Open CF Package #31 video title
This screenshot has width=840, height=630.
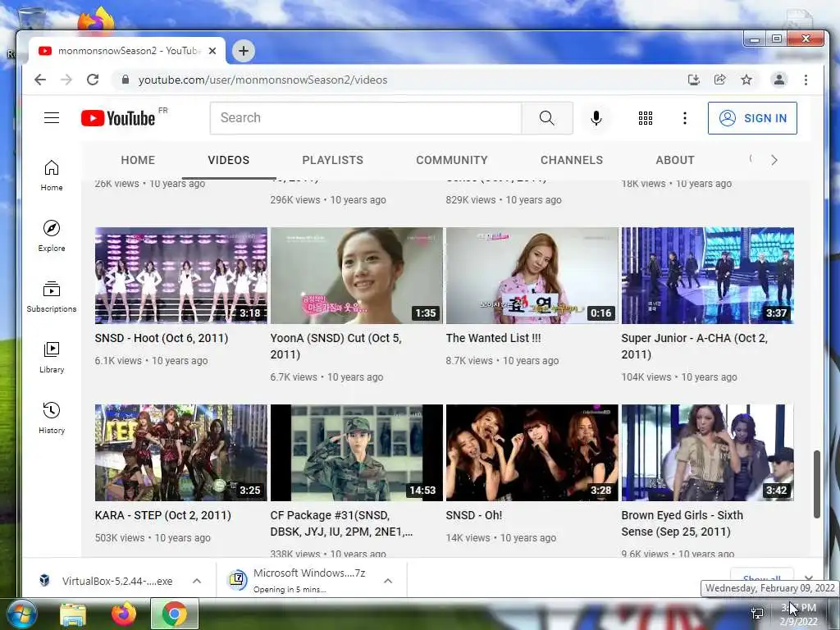coord(341,523)
